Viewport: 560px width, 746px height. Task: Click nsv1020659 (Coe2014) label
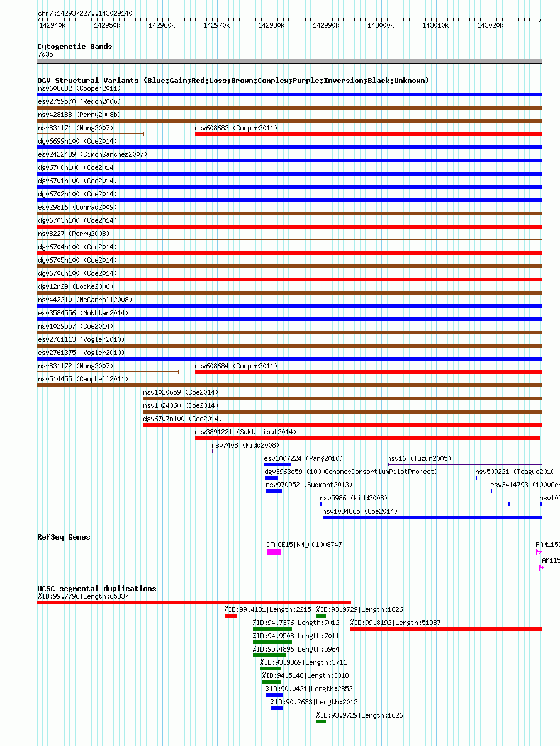tap(181, 393)
